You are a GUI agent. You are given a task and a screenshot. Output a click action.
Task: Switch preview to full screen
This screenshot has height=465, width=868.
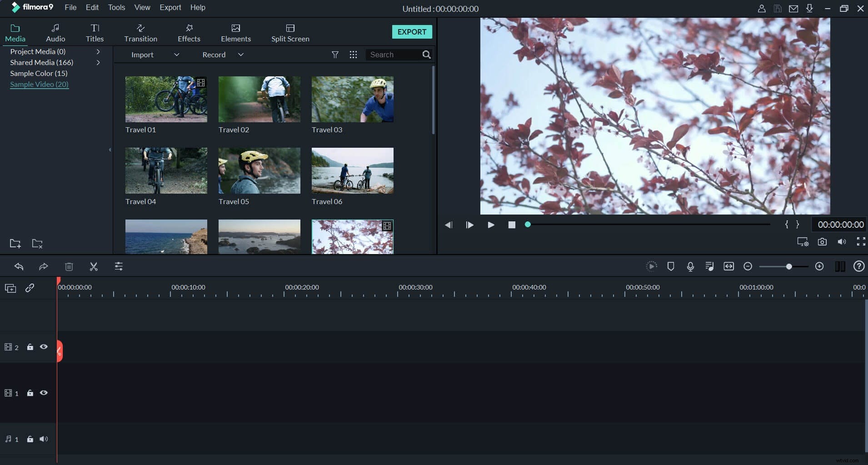pyautogui.click(x=861, y=242)
